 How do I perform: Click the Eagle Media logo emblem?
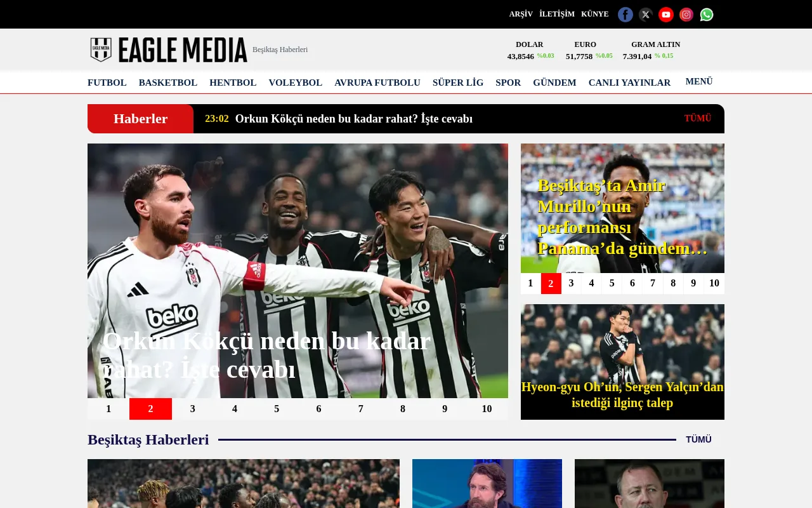[100, 50]
